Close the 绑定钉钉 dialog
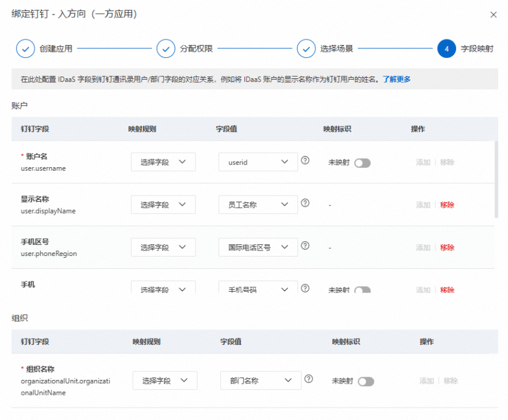This screenshot has height=420, width=508. click(493, 15)
